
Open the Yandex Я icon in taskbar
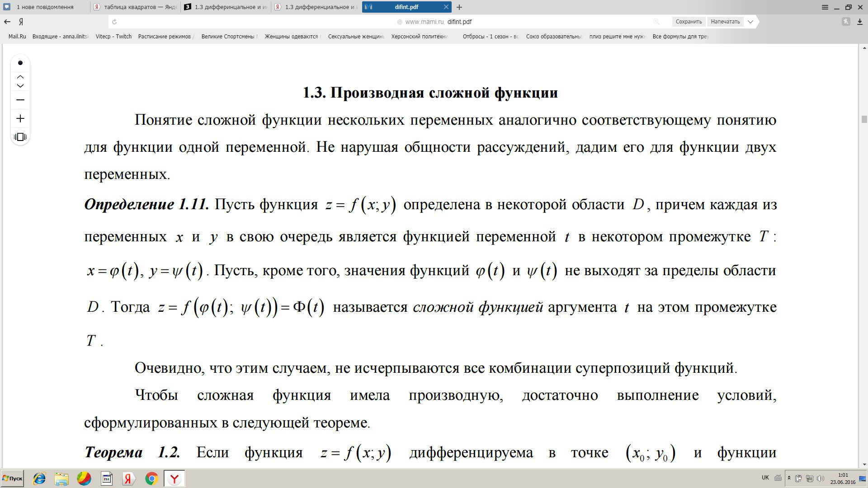(x=129, y=479)
